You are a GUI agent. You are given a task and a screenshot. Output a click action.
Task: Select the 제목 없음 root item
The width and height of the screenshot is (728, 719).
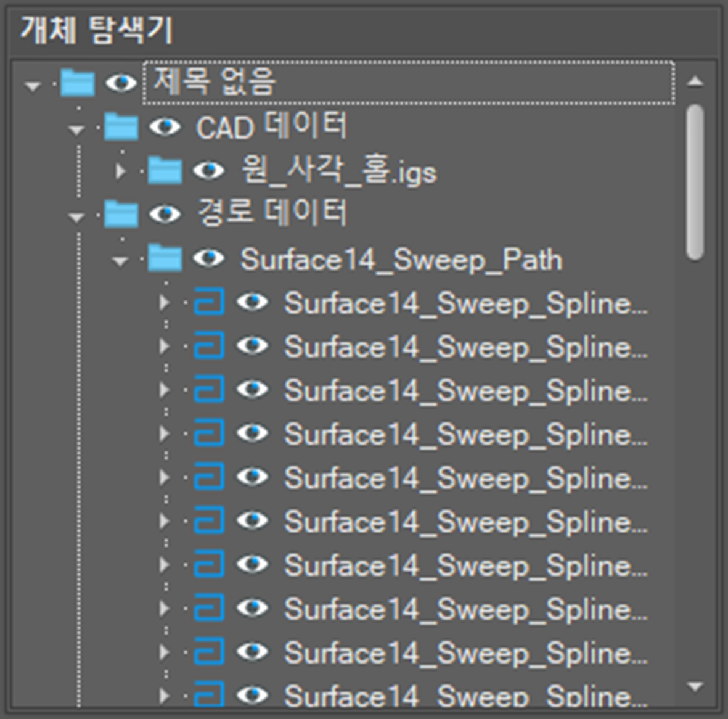(215, 82)
